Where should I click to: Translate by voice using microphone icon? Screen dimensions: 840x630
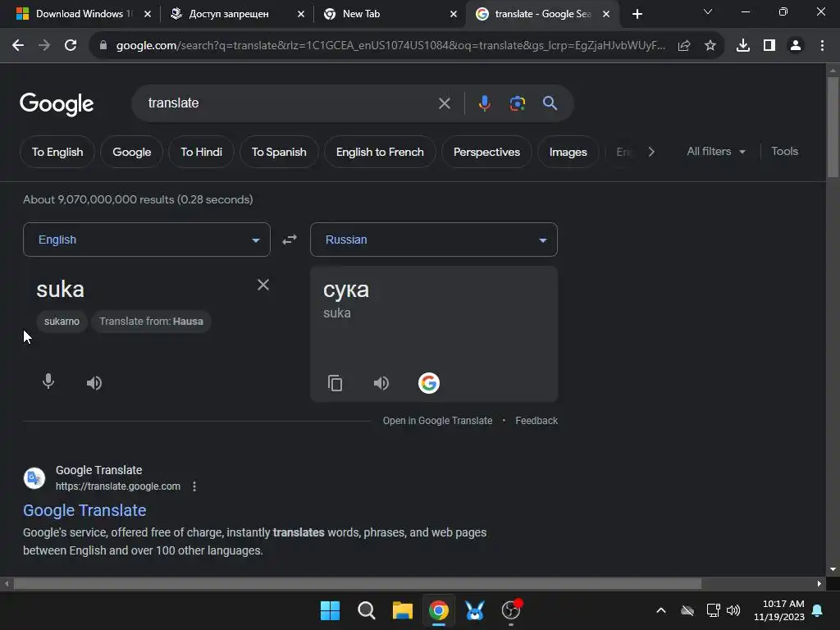(48, 382)
